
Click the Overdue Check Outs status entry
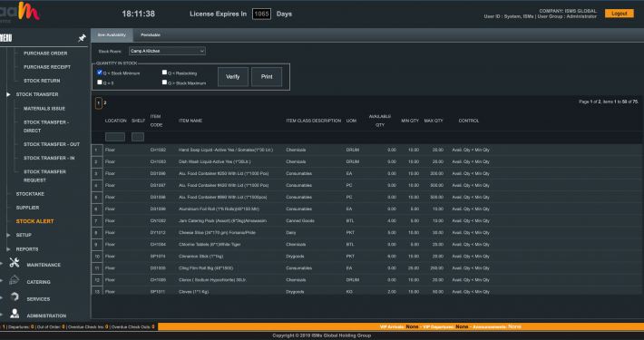point(132,327)
